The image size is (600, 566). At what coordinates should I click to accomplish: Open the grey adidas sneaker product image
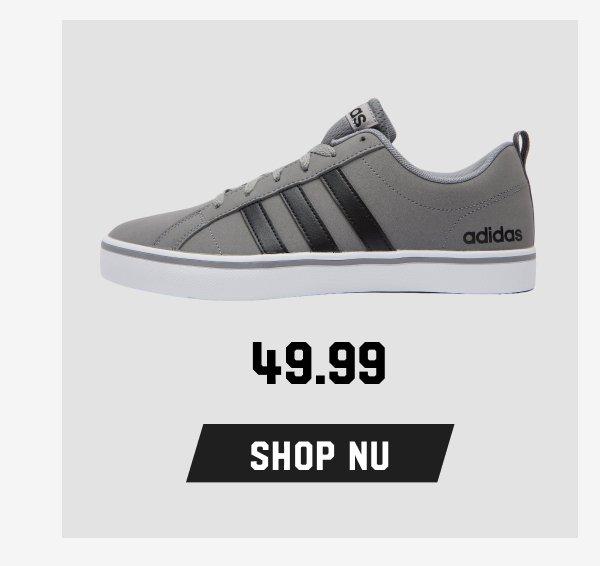(318, 199)
